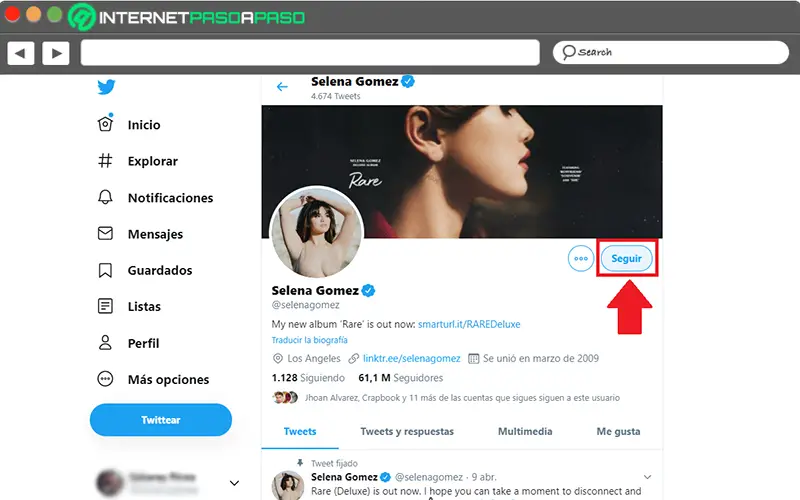This screenshot has height=500, width=800.
Task: Click the pinned tweet pin icon
Action: coord(300,463)
